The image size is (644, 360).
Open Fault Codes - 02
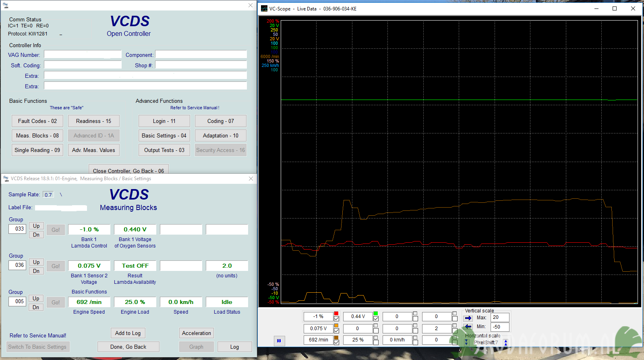37,121
